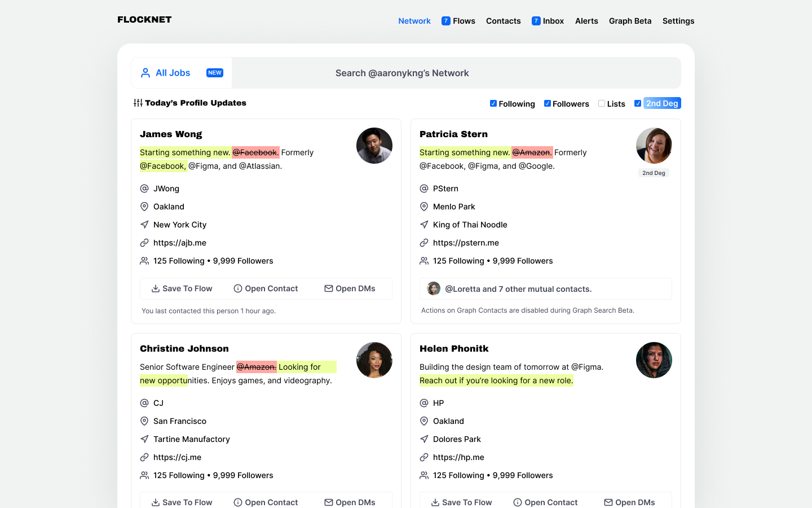Click the @ icon next to PStern
The width and height of the screenshot is (812, 508).
pyautogui.click(x=424, y=189)
